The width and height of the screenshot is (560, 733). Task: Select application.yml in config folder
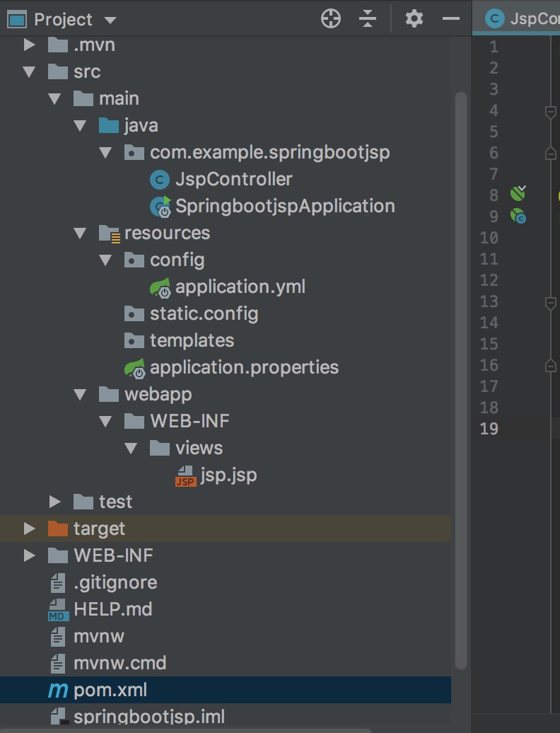click(x=240, y=287)
